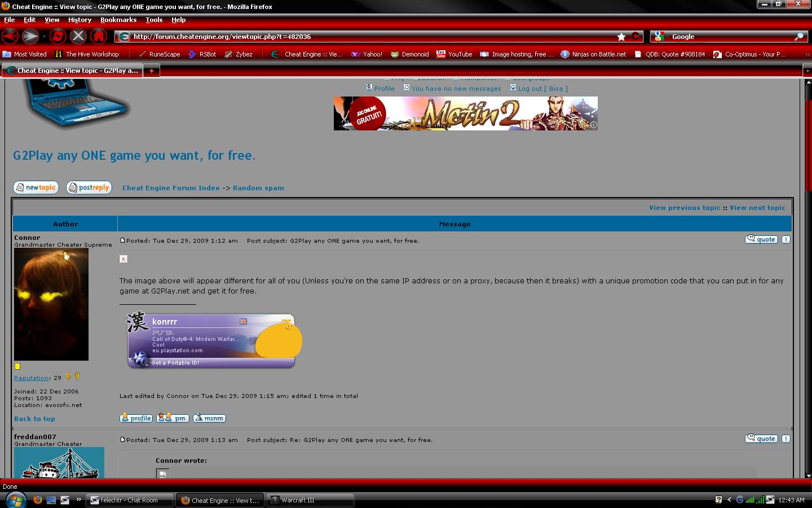The width and height of the screenshot is (812, 508).
Task: Click the help question mark tray icon
Action: pyautogui.click(x=718, y=500)
